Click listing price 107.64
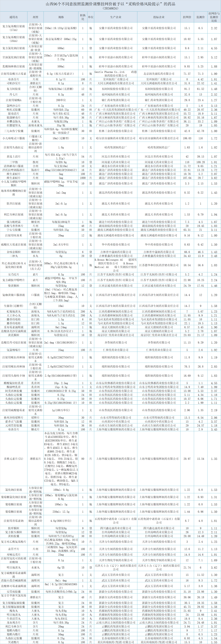Screen dimensions: 221x644 click(x=187, y=178)
